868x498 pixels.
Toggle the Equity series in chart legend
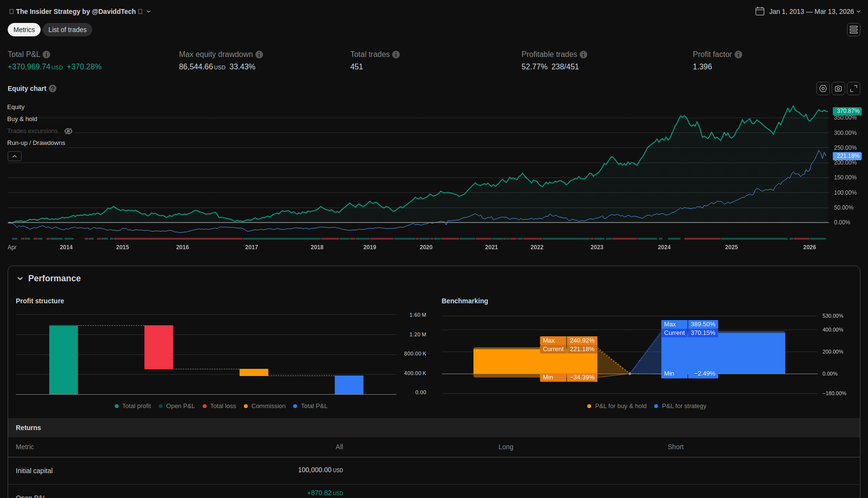pos(16,107)
